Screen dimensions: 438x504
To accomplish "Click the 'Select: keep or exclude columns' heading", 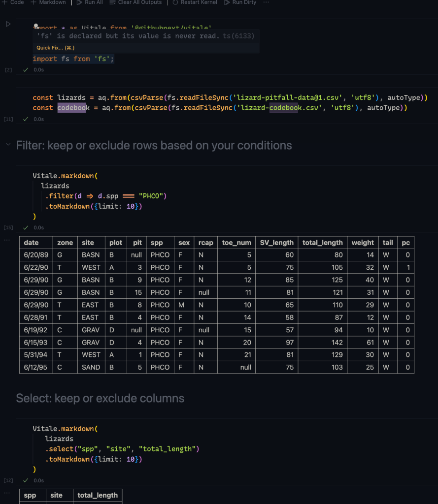I will tap(100, 398).
